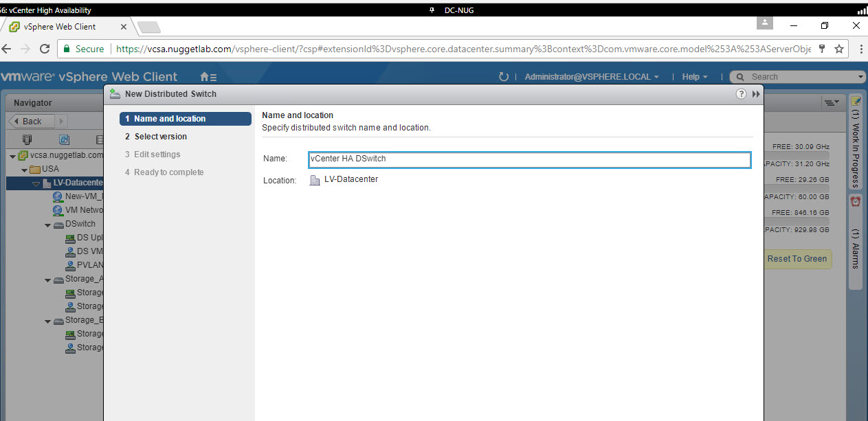Collapse the DSwitch tree node

[48, 225]
